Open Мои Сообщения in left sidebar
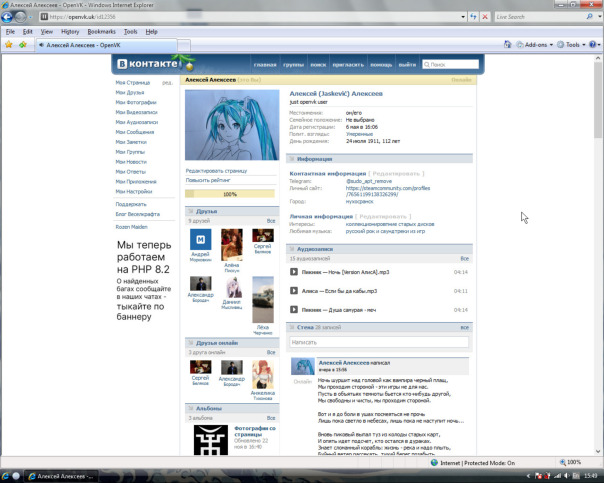 135,132
